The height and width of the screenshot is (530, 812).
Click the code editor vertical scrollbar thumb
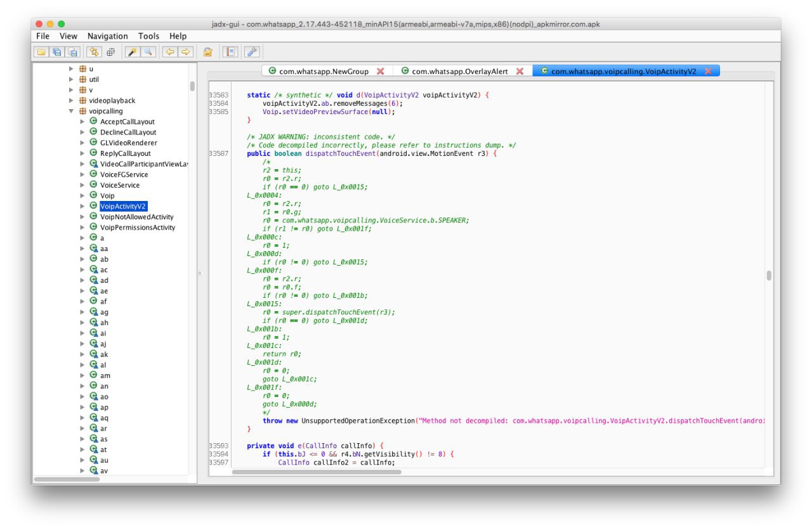click(769, 275)
